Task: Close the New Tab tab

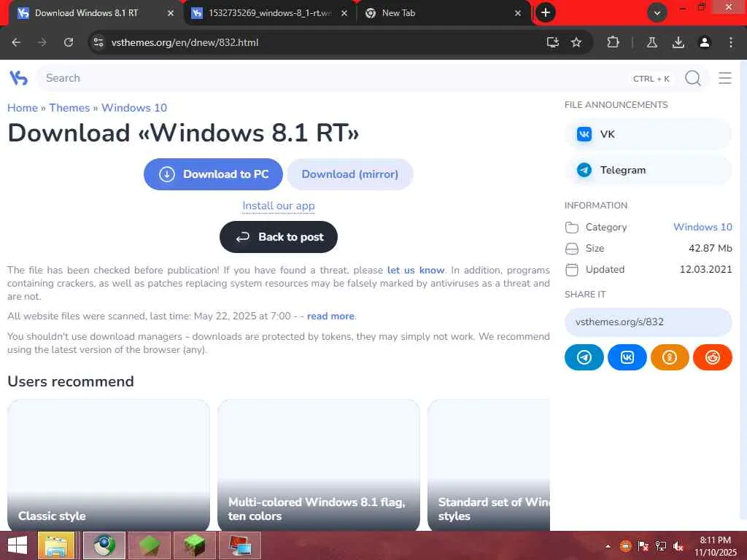Action: [518, 13]
